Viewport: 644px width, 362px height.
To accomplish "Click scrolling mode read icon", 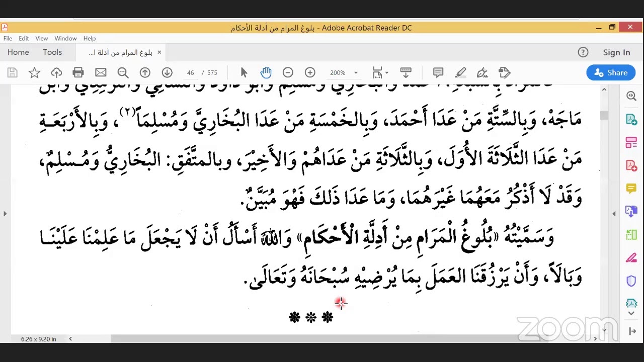I will point(406,73).
